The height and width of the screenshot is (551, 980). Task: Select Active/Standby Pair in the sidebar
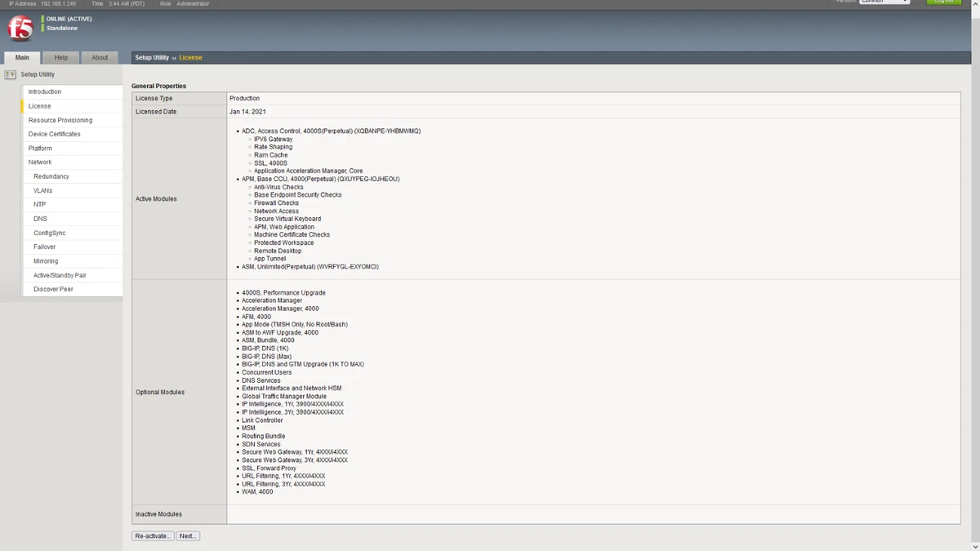click(57, 275)
